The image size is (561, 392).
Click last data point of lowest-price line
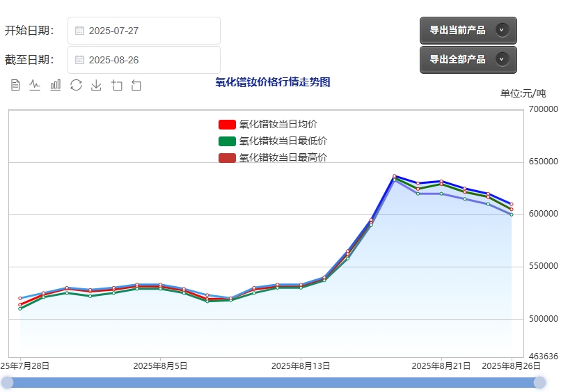pyautogui.click(x=512, y=214)
